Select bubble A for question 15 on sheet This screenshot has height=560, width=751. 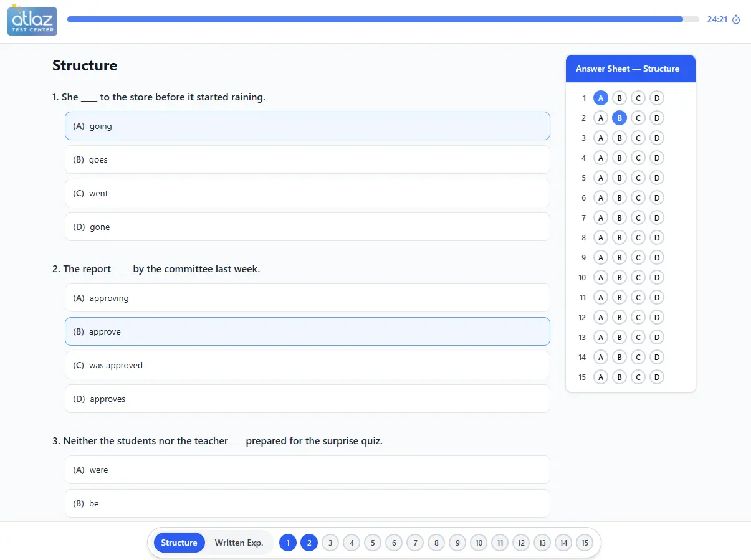601,377
